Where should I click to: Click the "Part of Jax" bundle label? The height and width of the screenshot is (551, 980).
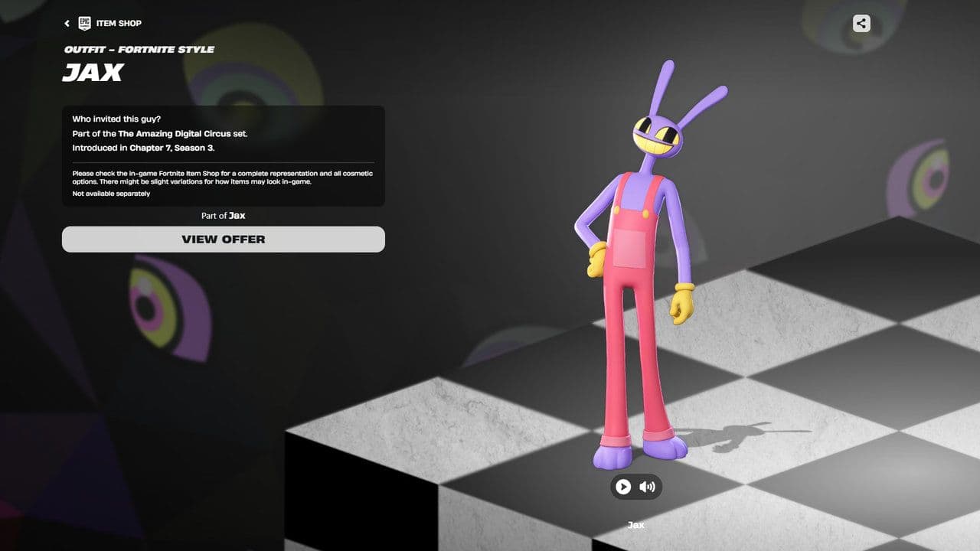click(224, 216)
